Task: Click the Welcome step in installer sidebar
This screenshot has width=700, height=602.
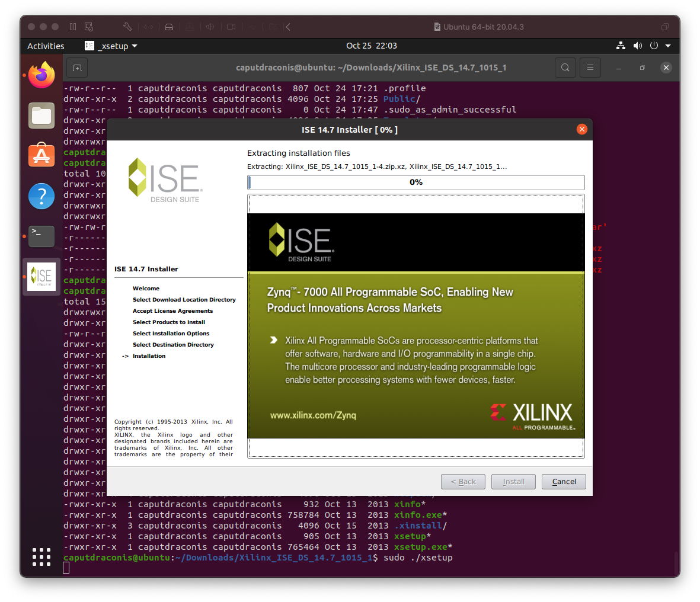Action: [146, 289]
